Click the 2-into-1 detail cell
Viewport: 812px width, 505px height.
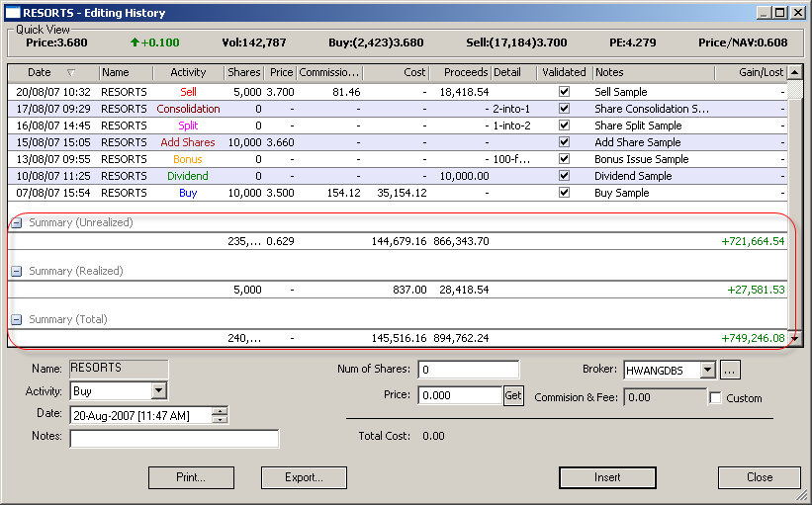(x=511, y=109)
